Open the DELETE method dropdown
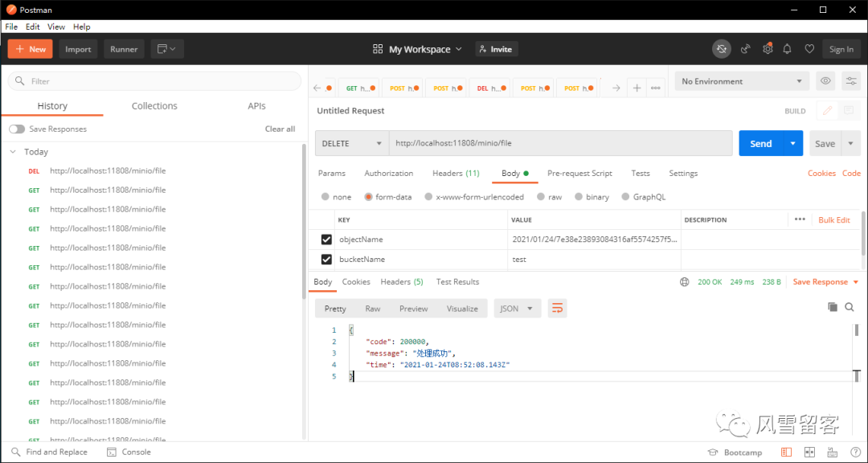This screenshot has width=868, height=463. [352, 143]
